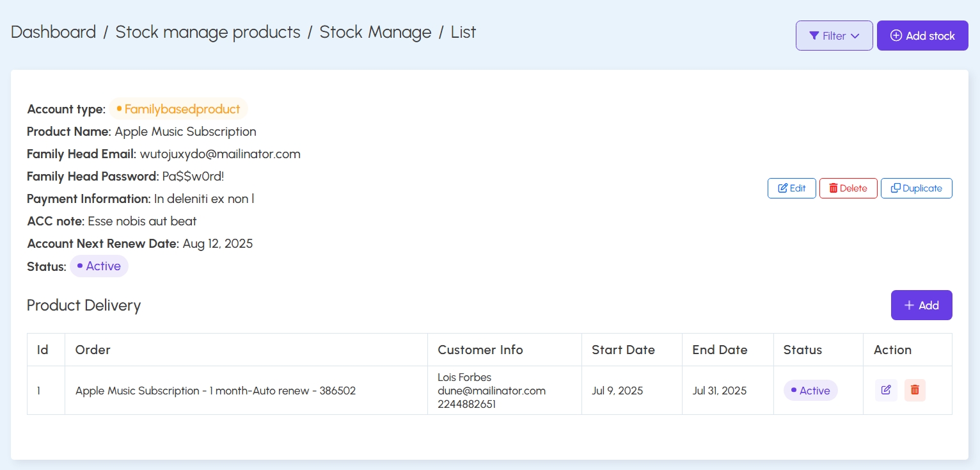The width and height of the screenshot is (980, 470).
Task: Click the Edit button for the stock account
Action: pos(792,188)
